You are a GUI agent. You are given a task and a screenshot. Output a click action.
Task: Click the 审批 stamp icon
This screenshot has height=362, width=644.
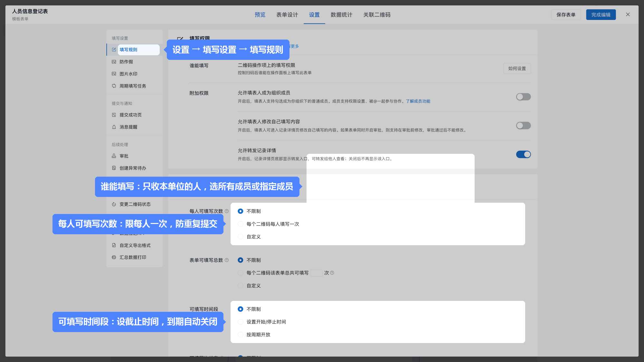[114, 156]
